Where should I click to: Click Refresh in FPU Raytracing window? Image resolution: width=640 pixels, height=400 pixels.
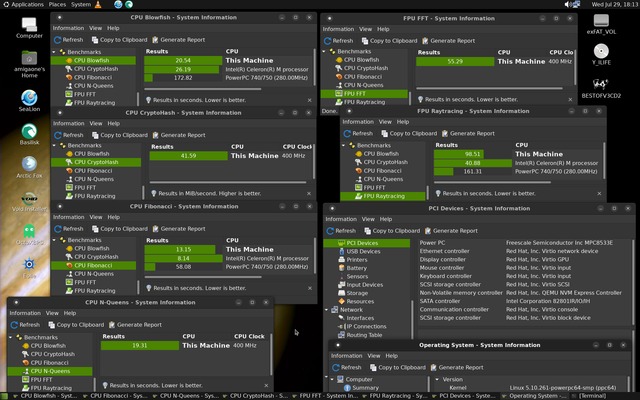click(358, 133)
